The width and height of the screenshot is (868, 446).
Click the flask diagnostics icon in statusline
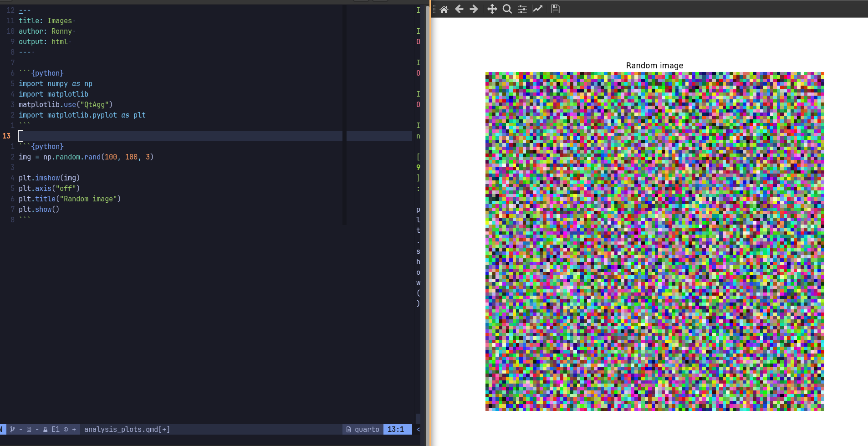point(46,429)
